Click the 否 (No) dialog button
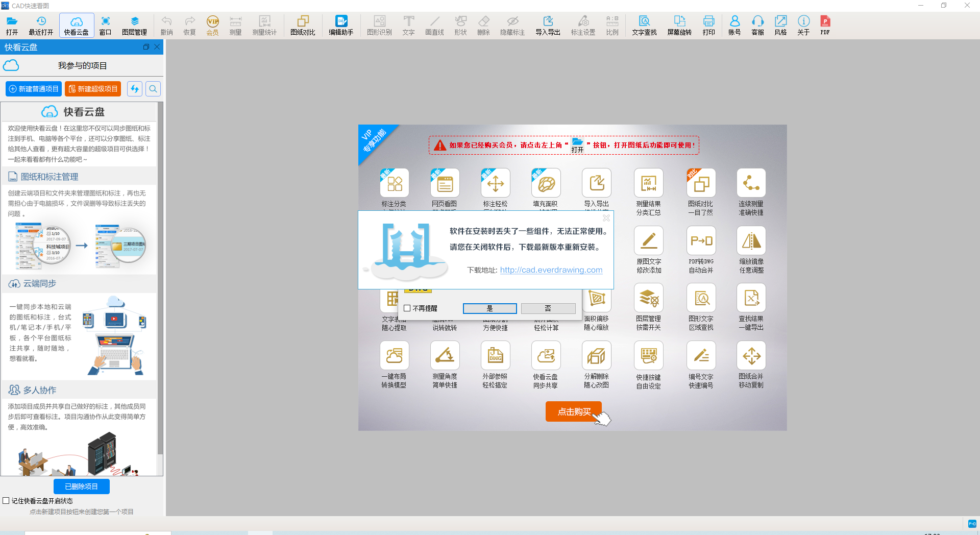Viewport: 980px width, 535px height. [x=548, y=308]
